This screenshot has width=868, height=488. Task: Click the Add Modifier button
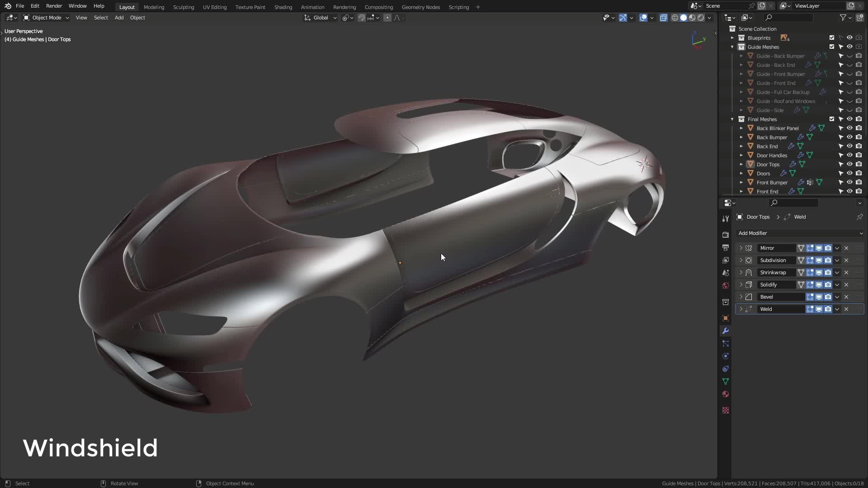pyautogui.click(x=800, y=233)
